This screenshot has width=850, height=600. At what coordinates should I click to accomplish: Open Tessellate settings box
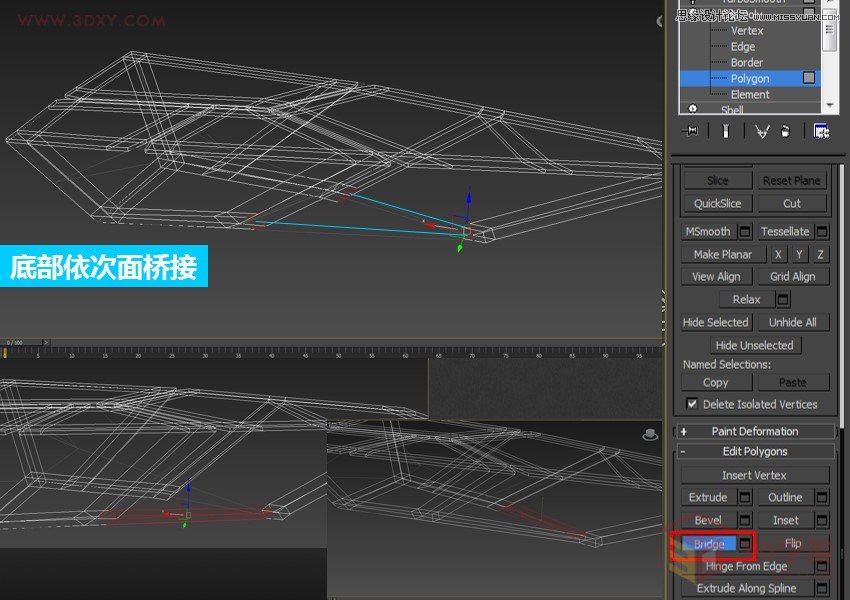(822, 231)
